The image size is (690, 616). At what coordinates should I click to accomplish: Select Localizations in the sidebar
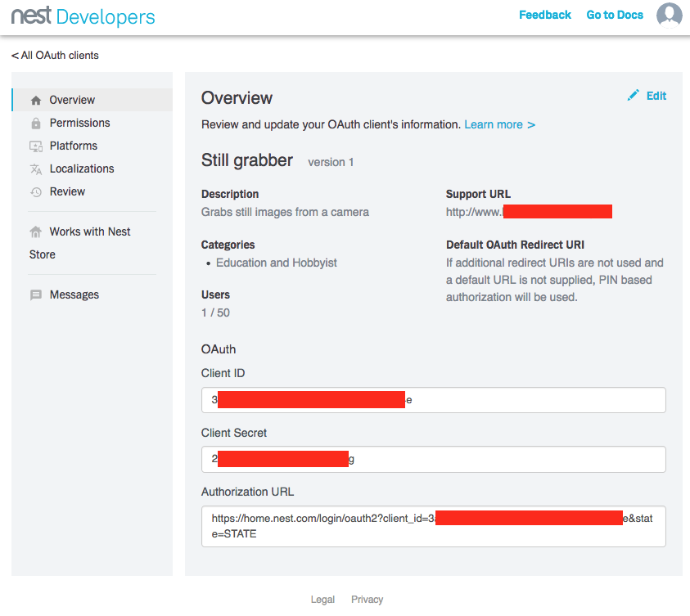pyautogui.click(x=92, y=169)
